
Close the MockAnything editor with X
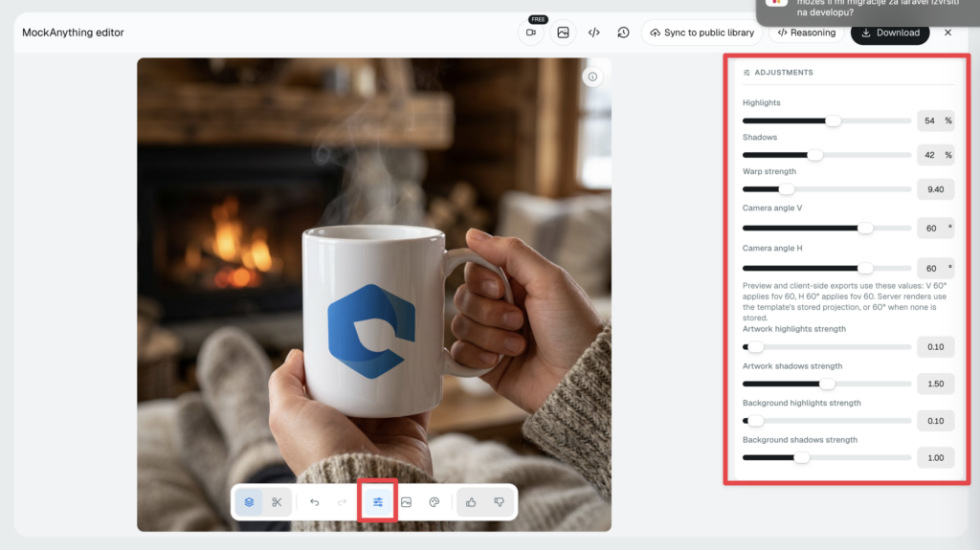947,33
